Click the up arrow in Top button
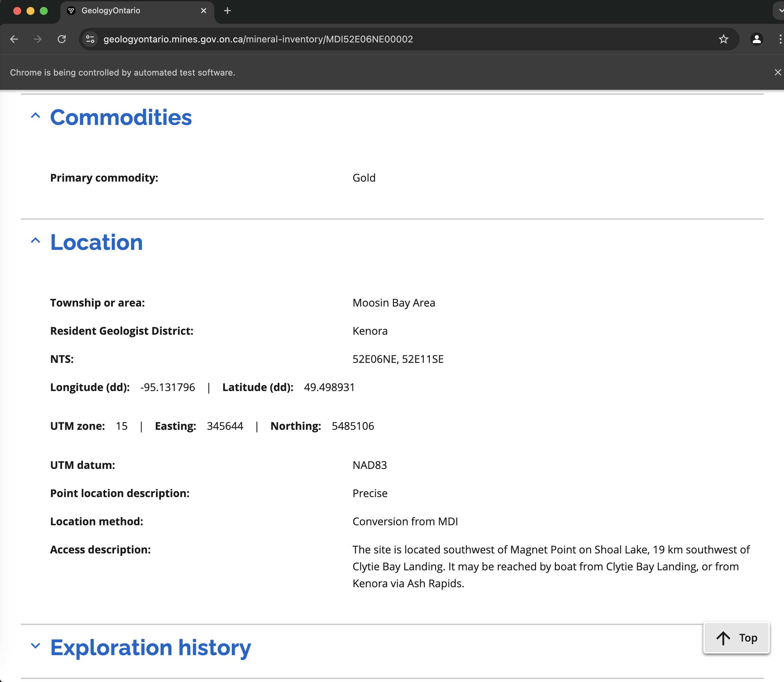Screen dimensions: 784x682 coord(724,637)
